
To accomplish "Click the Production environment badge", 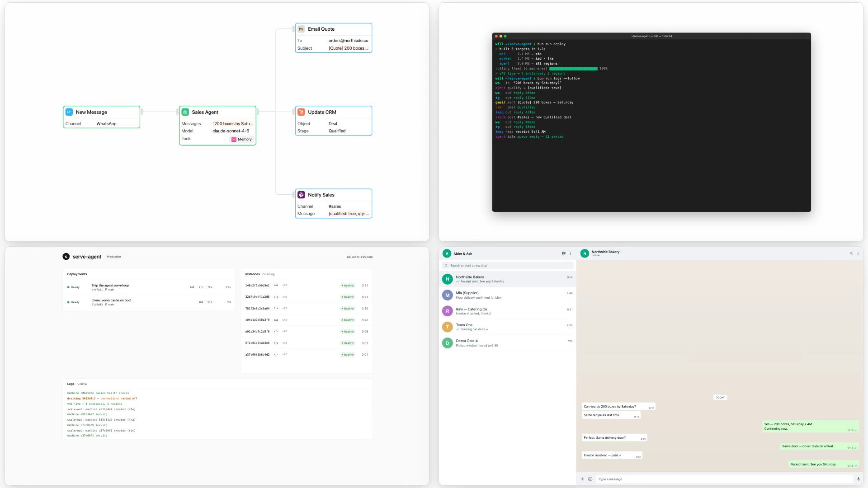I will tap(114, 257).
